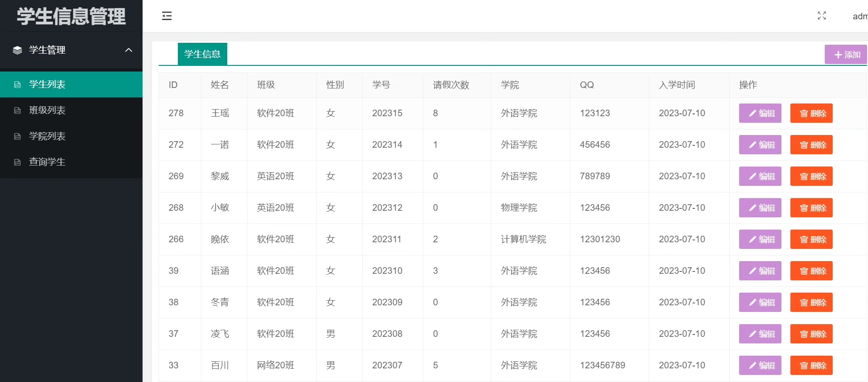Click the fullscreen expand icon in header
This screenshot has width=868, height=382.
click(x=822, y=16)
